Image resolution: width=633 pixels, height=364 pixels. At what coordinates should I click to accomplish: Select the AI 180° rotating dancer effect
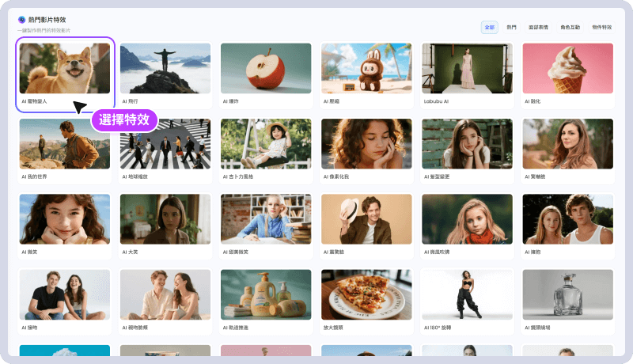pyautogui.click(x=467, y=294)
